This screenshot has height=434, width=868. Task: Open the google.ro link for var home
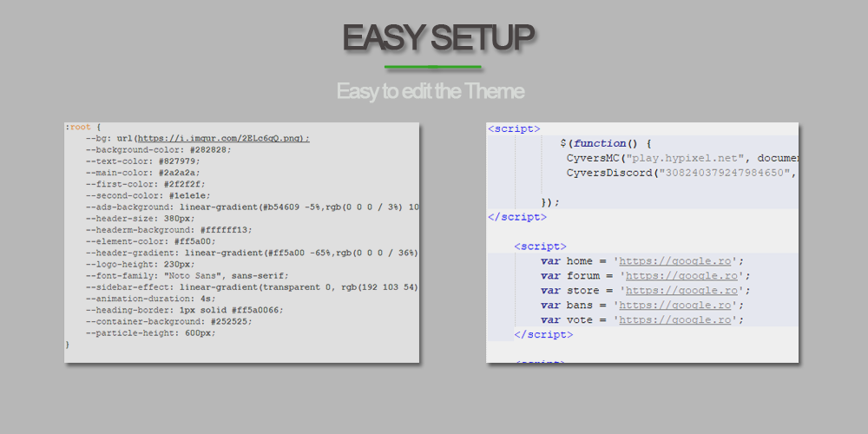pyautogui.click(x=681, y=261)
